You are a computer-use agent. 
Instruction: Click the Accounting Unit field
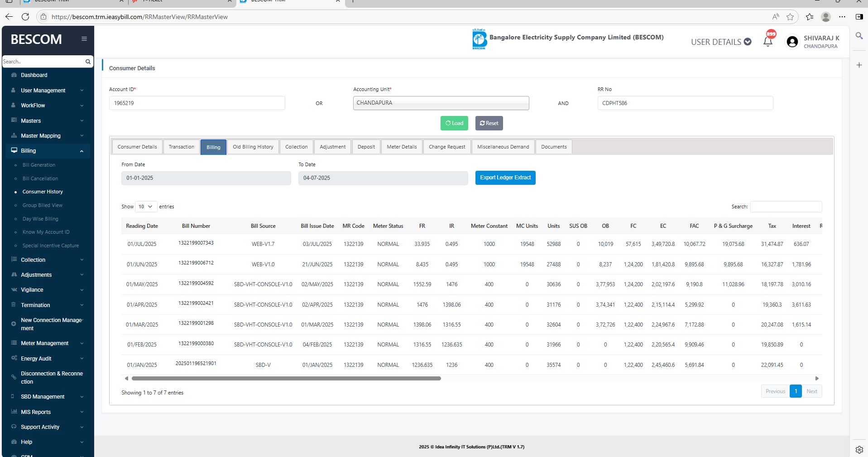441,103
